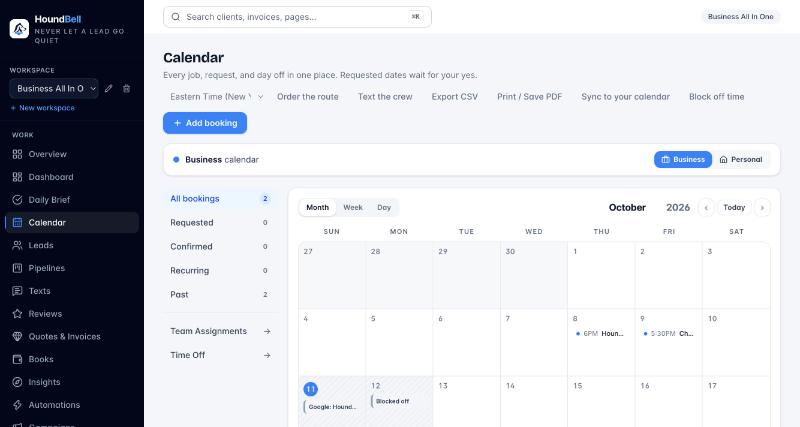Filter by Requested bookings
This screenshot has height=427, width=800.
coord(220,222)
